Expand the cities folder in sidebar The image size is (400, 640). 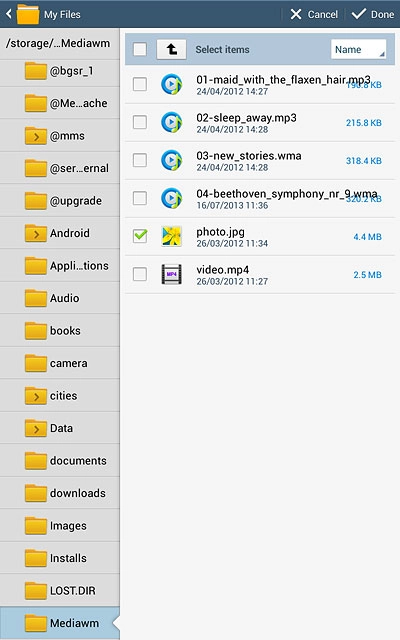(36, 396)
